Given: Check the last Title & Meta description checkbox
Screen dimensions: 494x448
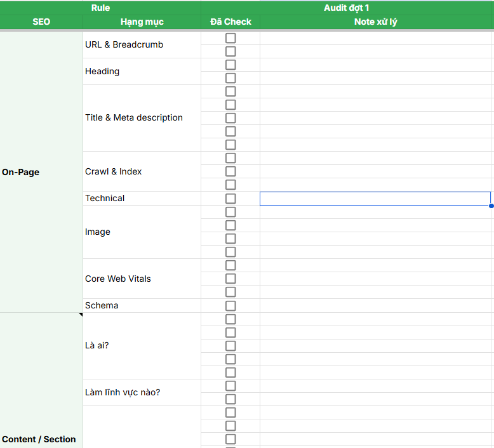Looking at the screenshot, I should [x=230, y=145].
